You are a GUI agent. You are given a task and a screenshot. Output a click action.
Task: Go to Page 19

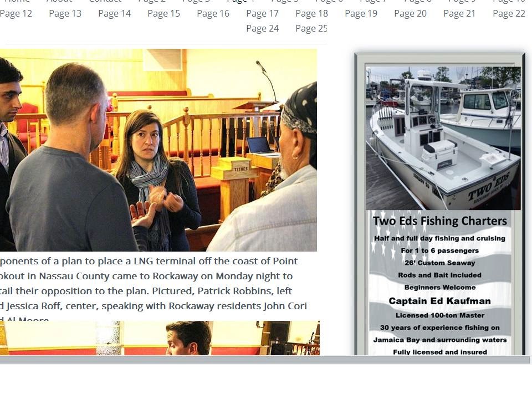(x=361, y=13)
